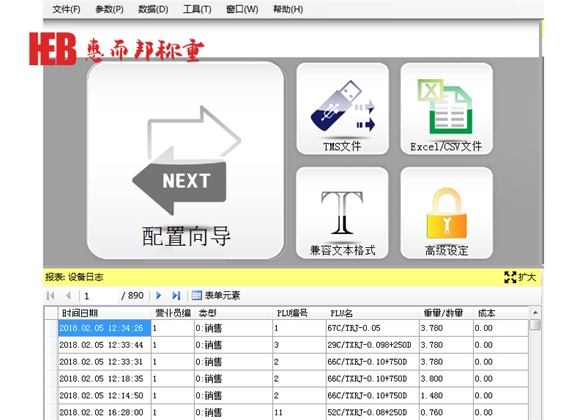585x420 pixels.
Task: Click the 成本 column header
Action: [x=501, y=313]
